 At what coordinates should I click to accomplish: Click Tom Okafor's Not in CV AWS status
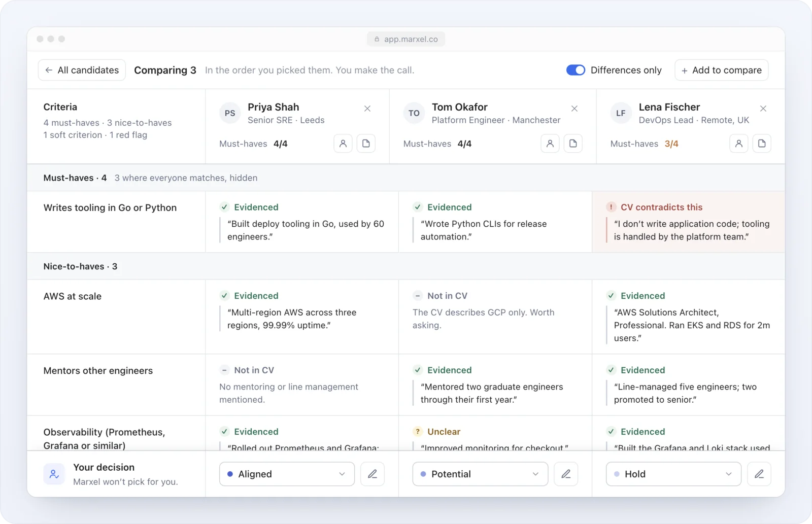440,296
